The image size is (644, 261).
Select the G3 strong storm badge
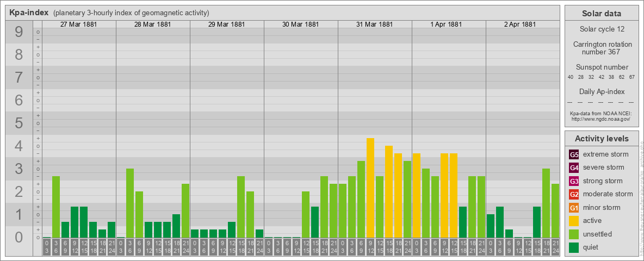pos(574,181)
